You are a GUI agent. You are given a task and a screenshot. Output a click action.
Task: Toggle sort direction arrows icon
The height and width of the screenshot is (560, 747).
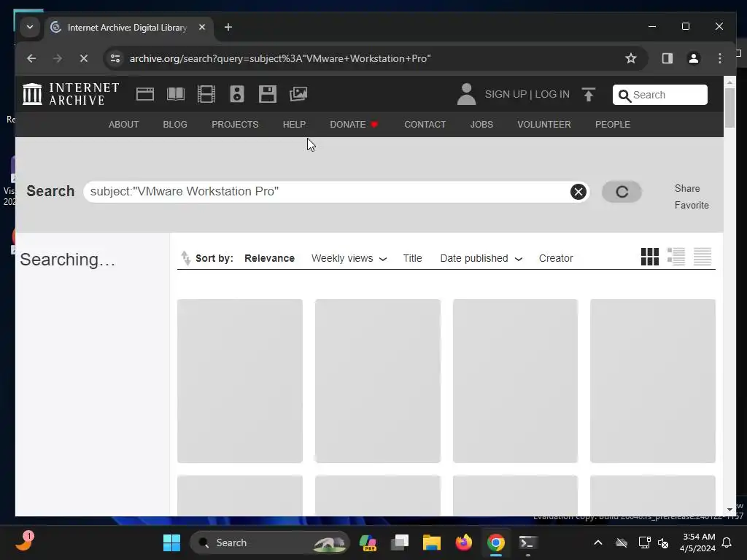185,258
